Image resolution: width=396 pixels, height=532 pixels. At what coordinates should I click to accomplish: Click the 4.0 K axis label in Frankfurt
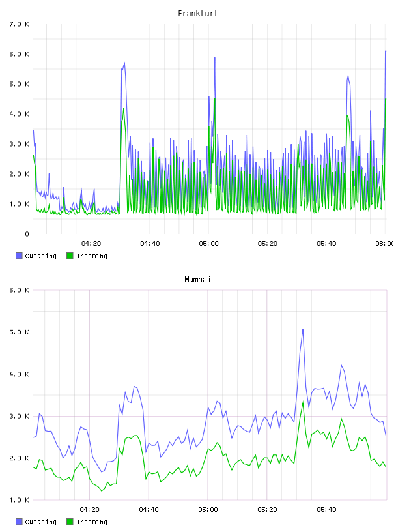pos(20,114)
